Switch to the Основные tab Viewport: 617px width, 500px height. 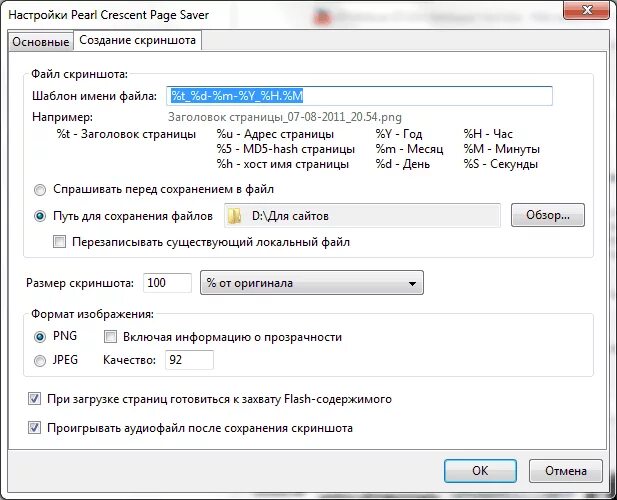tap(41, 41)
